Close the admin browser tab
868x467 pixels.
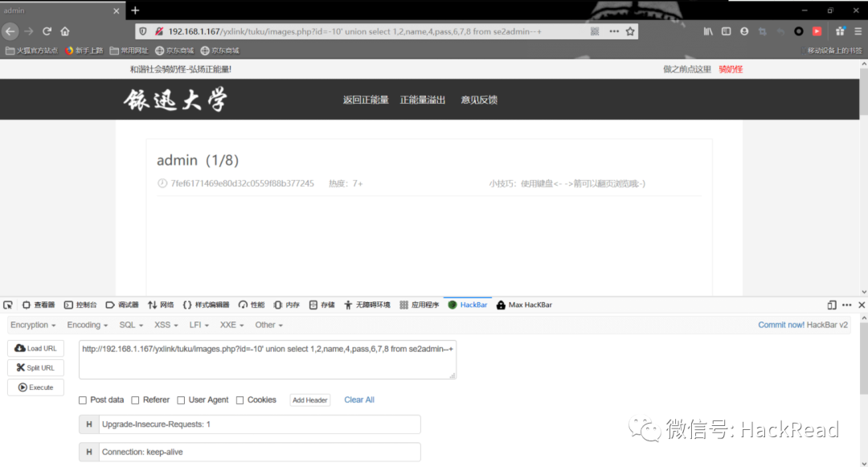click(117, 10)
